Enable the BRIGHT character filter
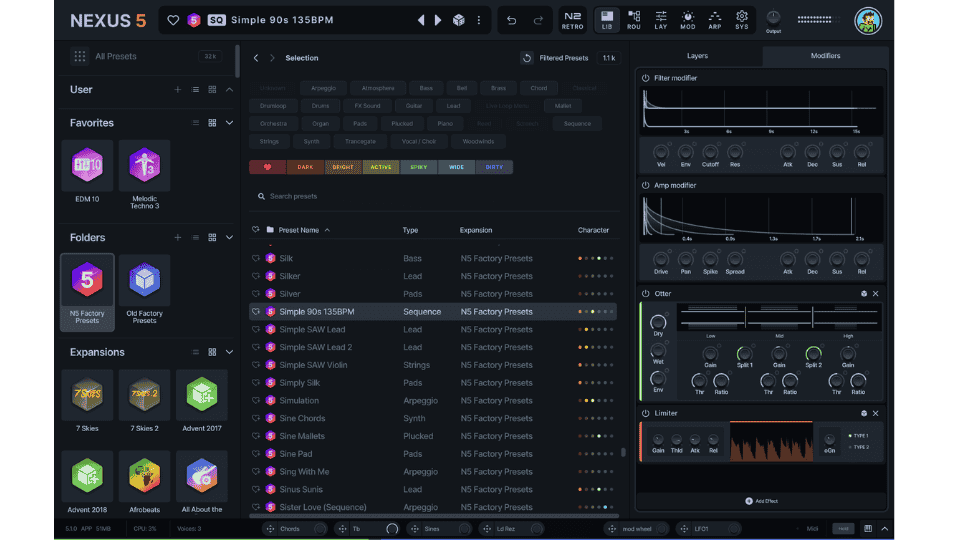Image resolution: width=960 pixels, height=540 pixels. [x=343, y=167]
